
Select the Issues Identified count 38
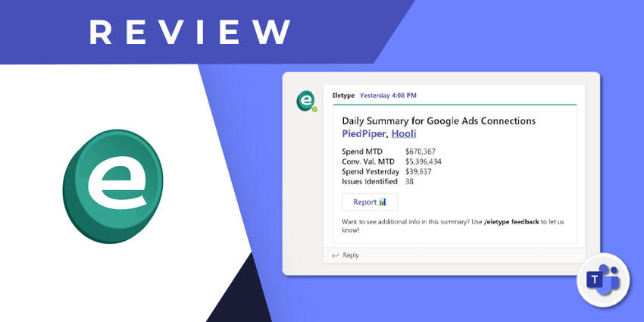click(410, 181)
